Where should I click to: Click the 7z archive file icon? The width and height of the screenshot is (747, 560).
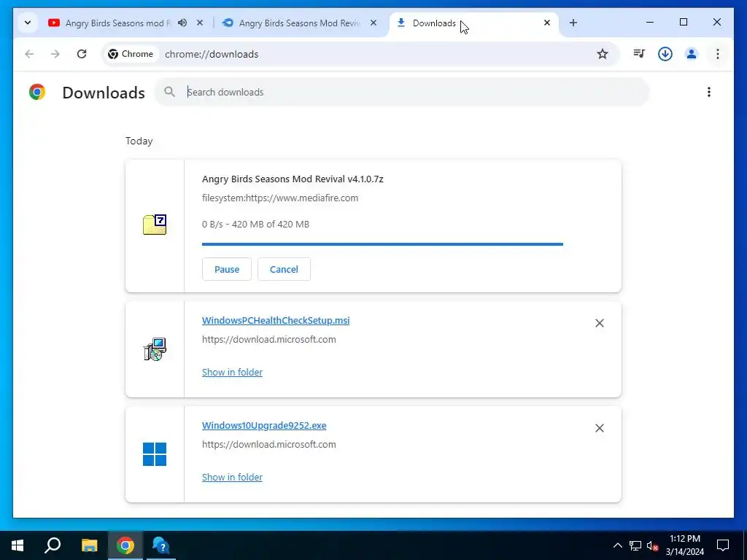pyautogui.click(x=155, y=225)
